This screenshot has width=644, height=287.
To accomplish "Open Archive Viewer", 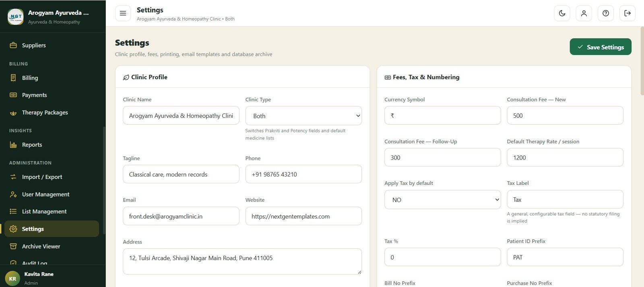I will [52, 246].
